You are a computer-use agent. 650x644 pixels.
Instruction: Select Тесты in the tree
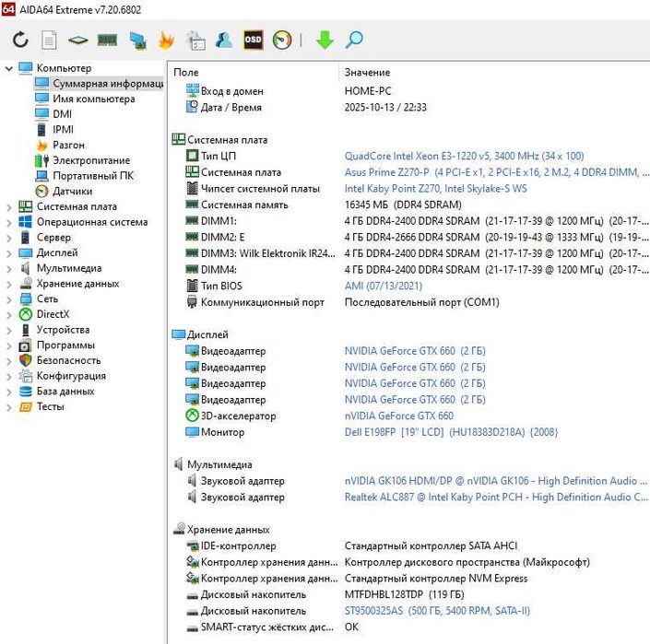coord(50,406)
